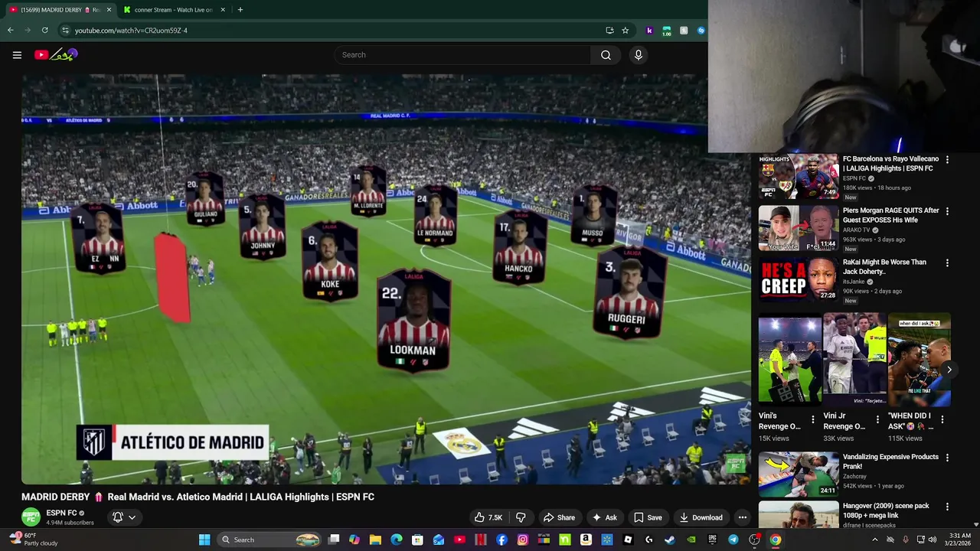980x551 pixels.
Task: View site information icon beside URL
Action: tap(65, 30)
